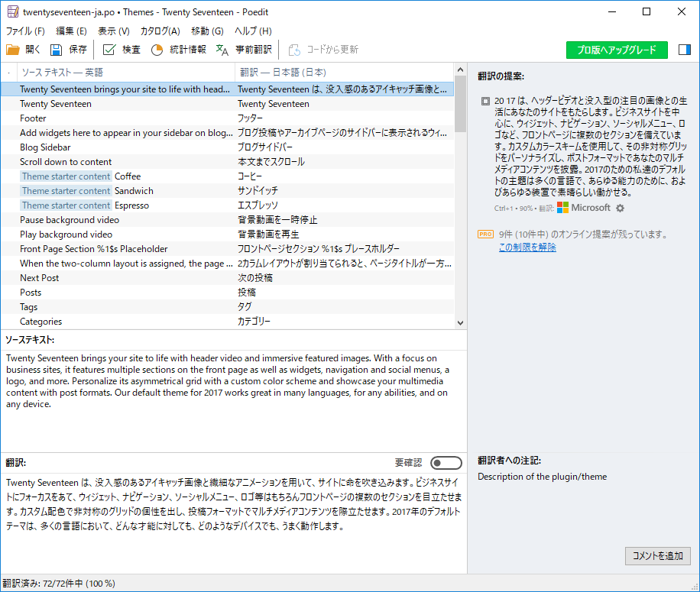Select the 'Blog Sidebar' row
Image resolution: width=700 pixels, height=592 pixels.
coord(228,147)
